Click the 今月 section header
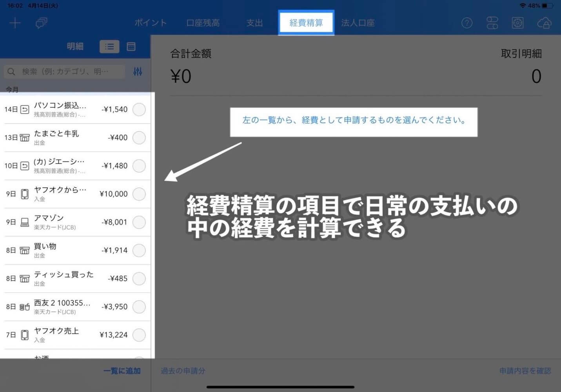Viewport: 561px width, 392px height. pyautogui.click(x=12, y=90)
